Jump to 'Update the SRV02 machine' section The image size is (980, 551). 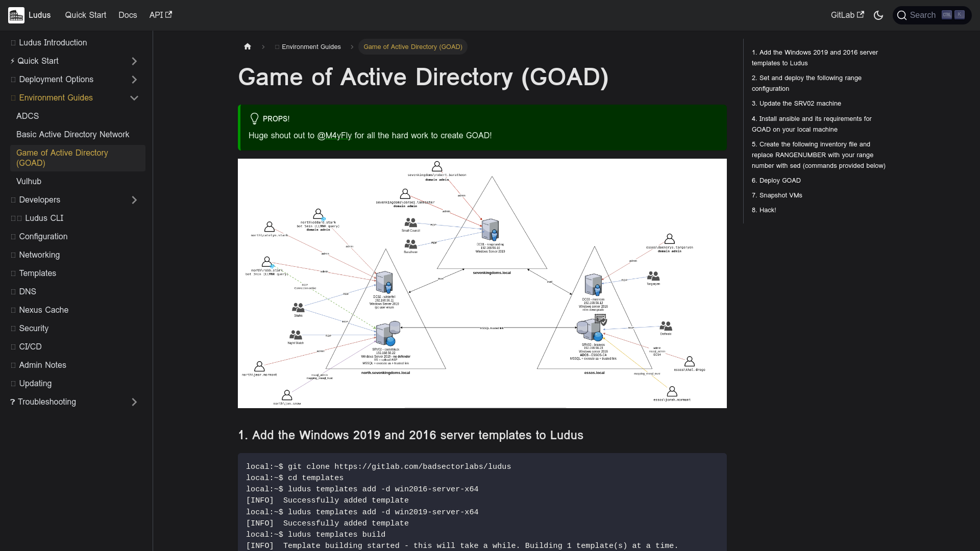click(796, 104)
